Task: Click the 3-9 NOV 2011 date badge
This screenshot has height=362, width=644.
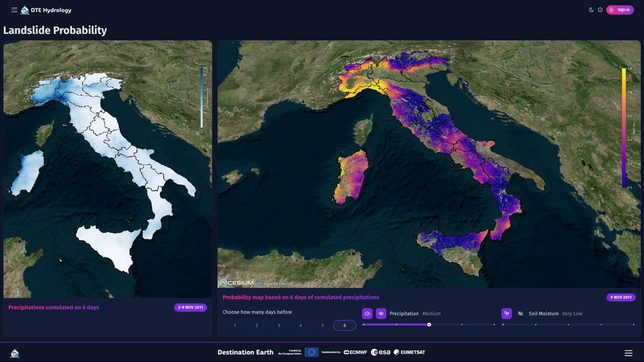Action: [190, 307]
